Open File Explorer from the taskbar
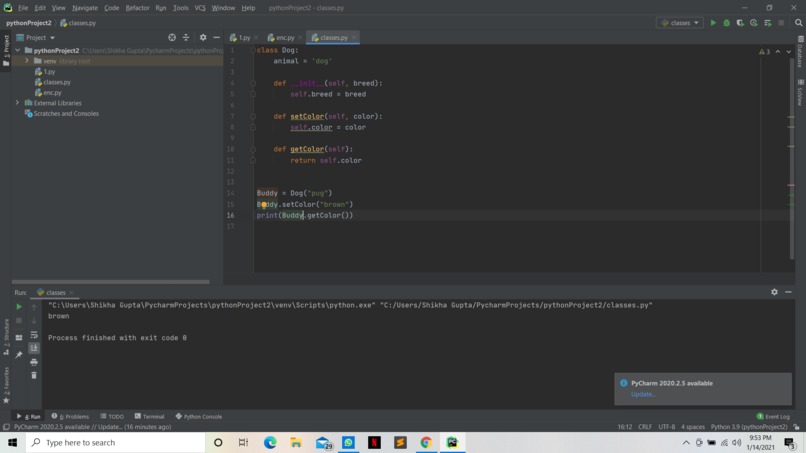The image size is (806, 453). coord(296,442)
